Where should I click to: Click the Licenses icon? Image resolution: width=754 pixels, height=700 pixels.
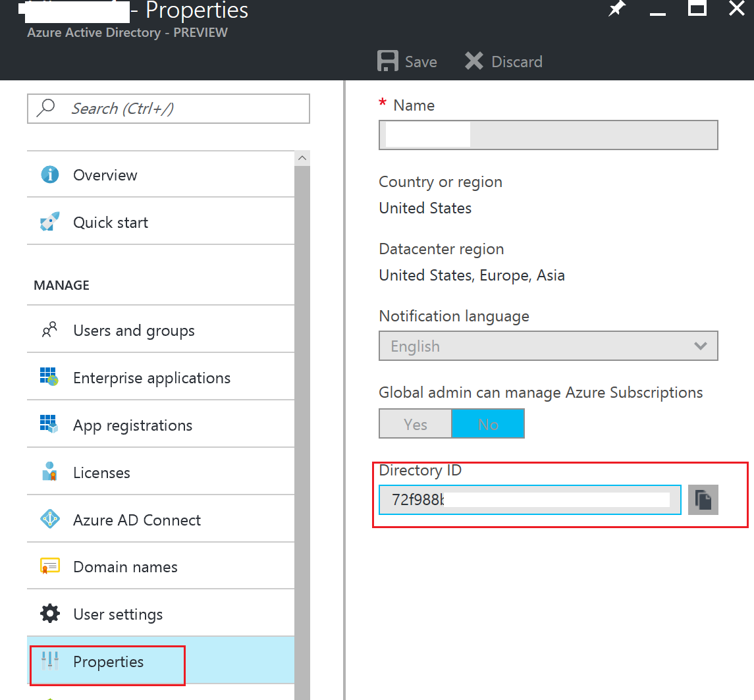click(49, 472)
